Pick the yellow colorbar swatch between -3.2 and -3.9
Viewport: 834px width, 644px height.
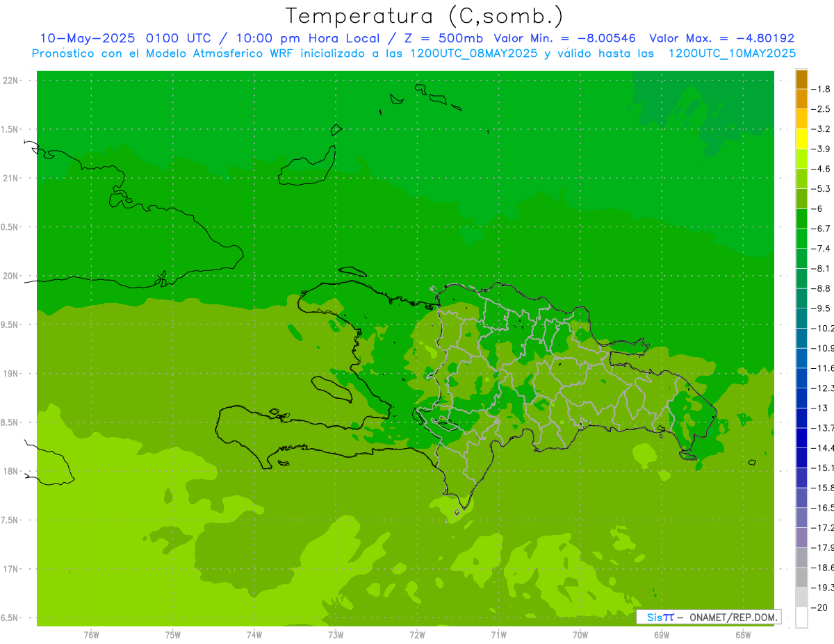[x=801, y=139]
